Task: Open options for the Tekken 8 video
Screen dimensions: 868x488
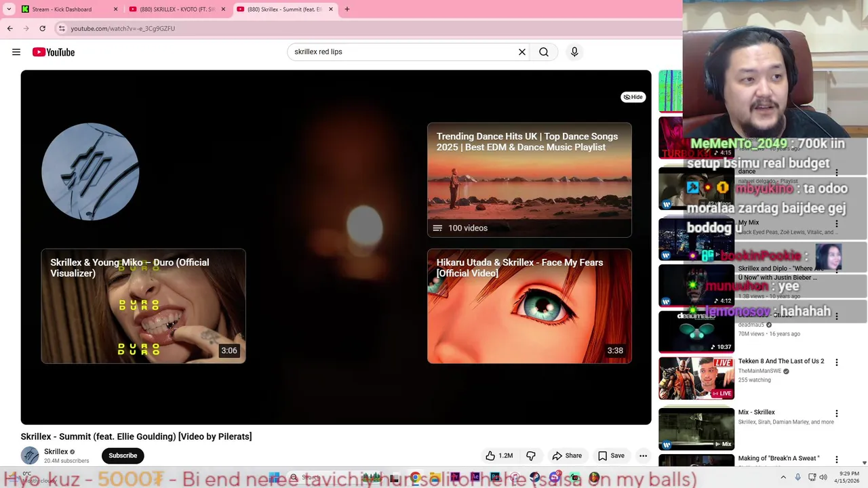Action: coord(836,363)
